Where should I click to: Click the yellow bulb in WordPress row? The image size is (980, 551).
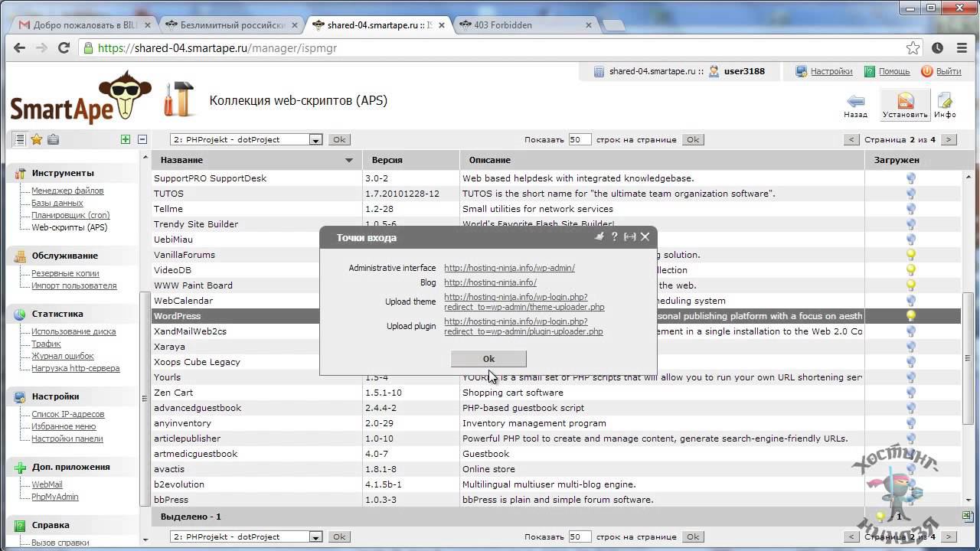911,315
